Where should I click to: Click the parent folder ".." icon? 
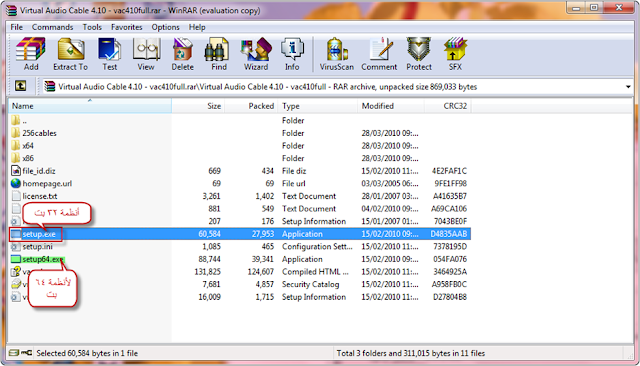pyautogui.click(x=16, y=120)
